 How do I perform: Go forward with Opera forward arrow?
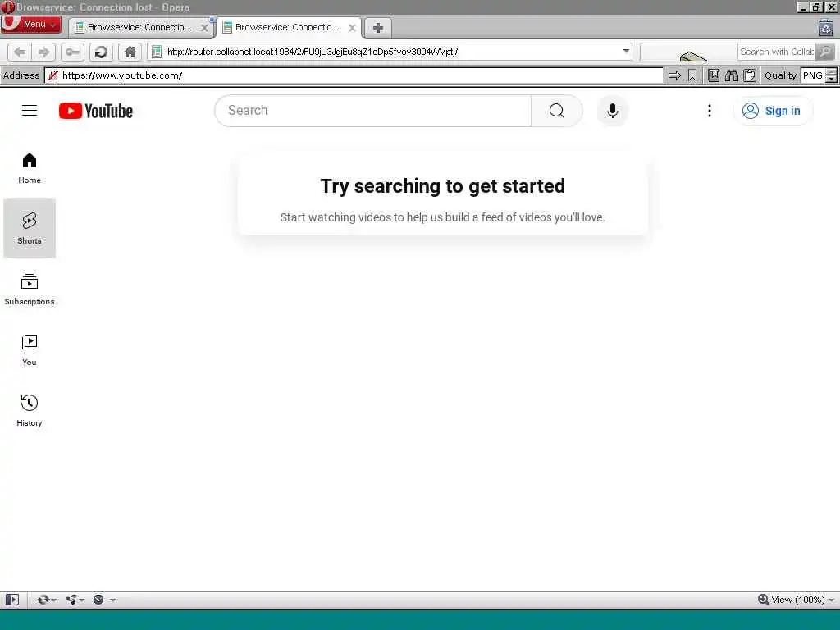(x=43, y=52)
